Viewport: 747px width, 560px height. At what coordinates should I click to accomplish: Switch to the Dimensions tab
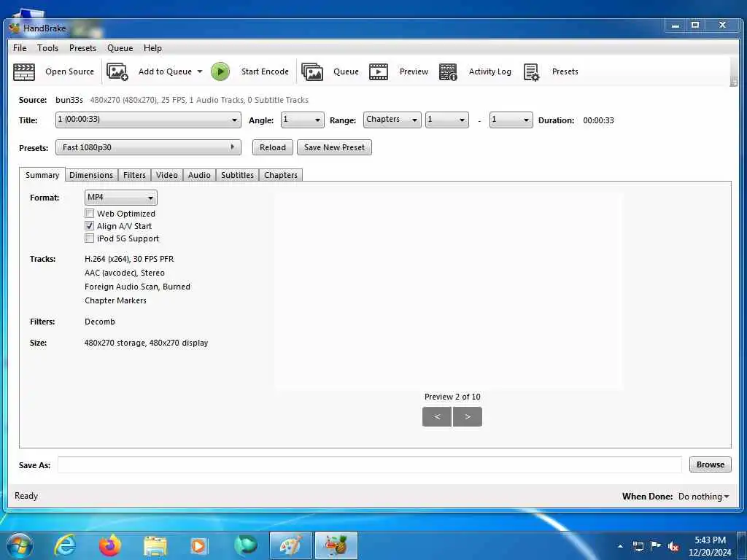coord(91,175)
